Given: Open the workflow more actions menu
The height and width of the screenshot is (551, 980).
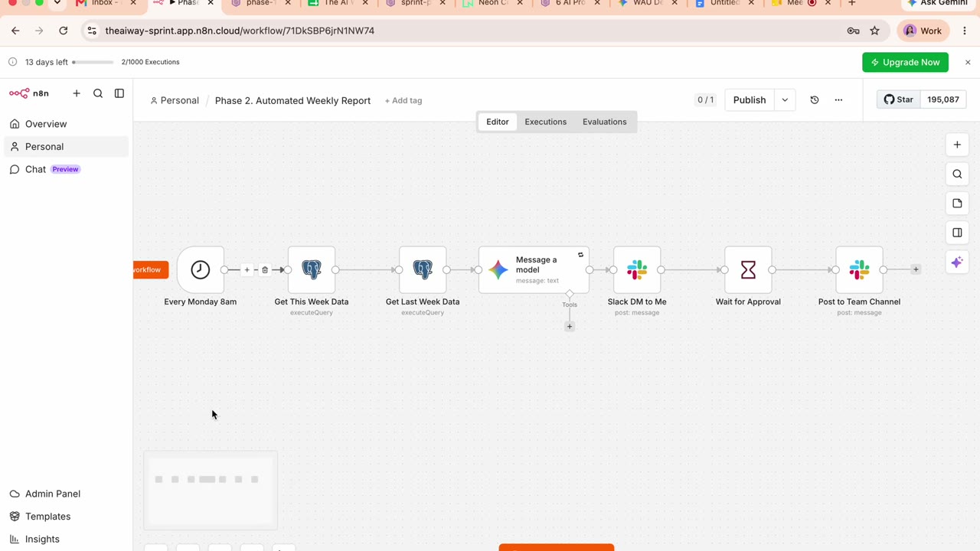Looking at the screenshot, I should coord(838,100).
